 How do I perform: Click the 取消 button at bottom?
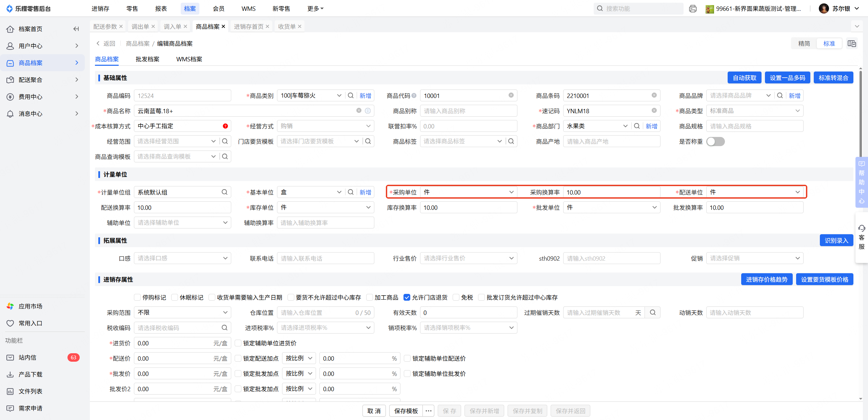point(374,411)
